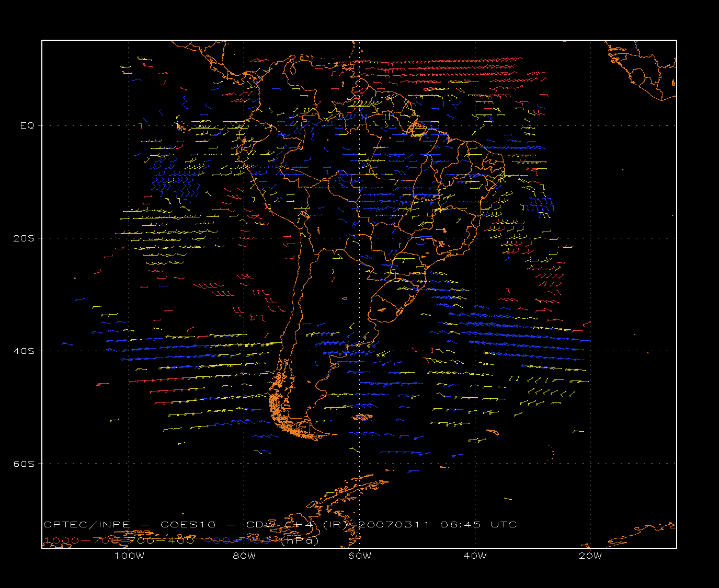Click the '60S' latitude axis label

tap(24, 464)
